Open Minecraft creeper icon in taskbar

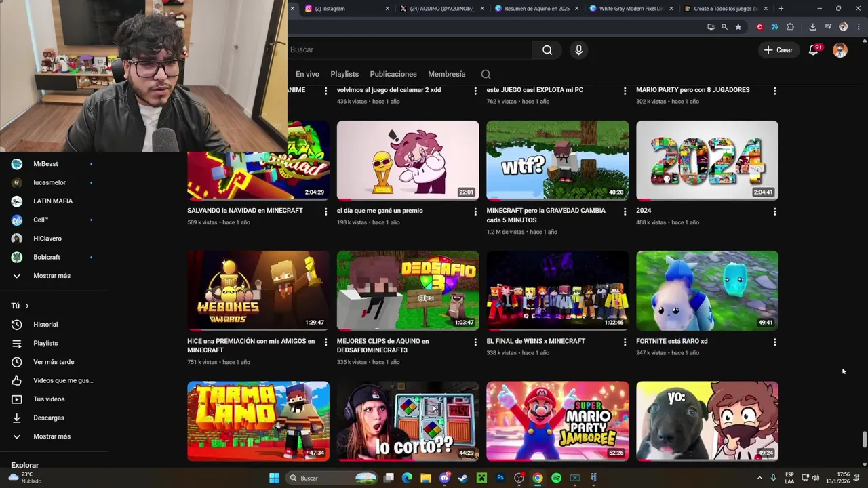481,478
